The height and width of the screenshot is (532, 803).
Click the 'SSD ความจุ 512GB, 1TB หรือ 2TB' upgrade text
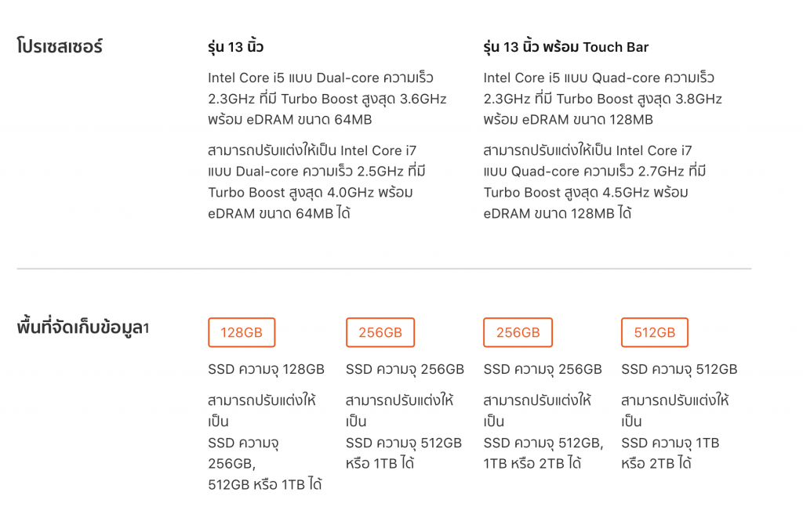click(543, 453)
